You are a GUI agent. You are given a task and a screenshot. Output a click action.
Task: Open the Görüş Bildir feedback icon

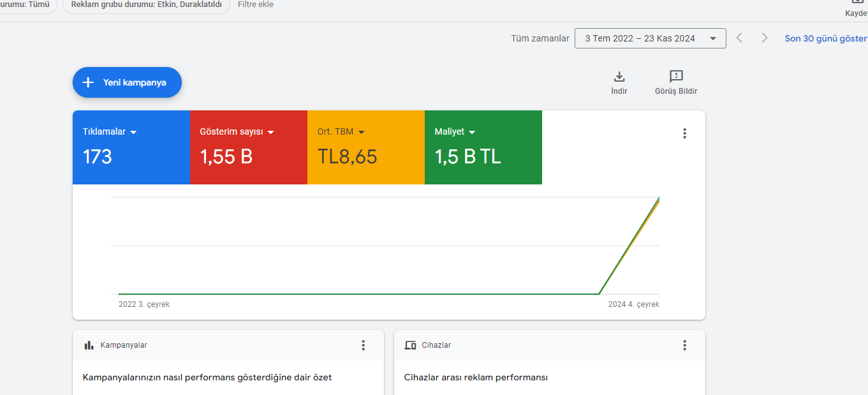pyautogui.click(x=676, y=77)
